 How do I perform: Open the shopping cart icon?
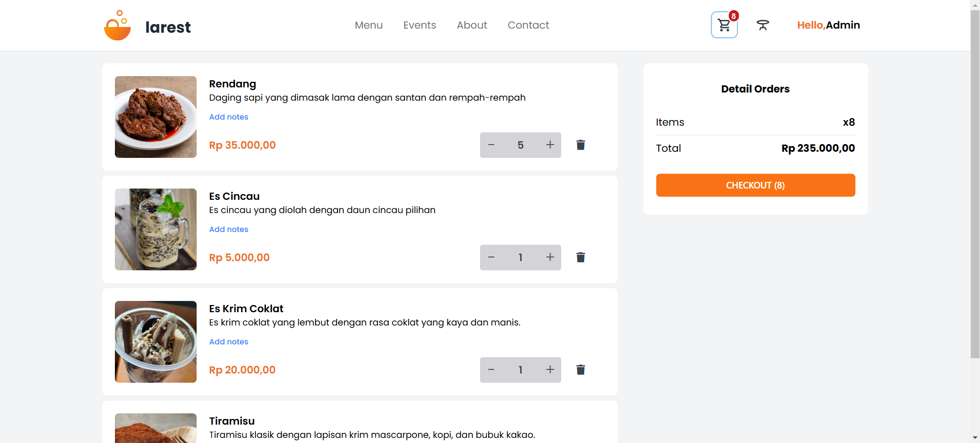tap(724, 25)
